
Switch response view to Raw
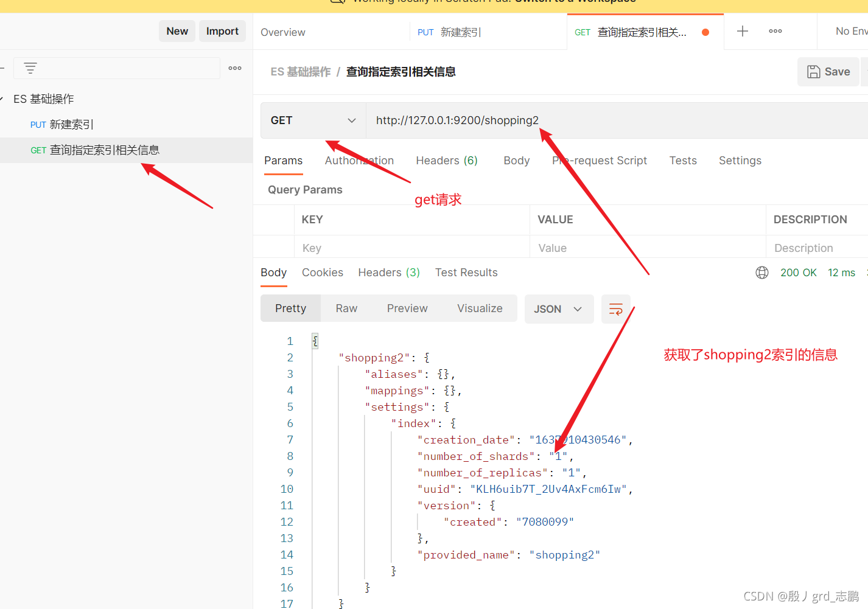[x=346, y=308]
